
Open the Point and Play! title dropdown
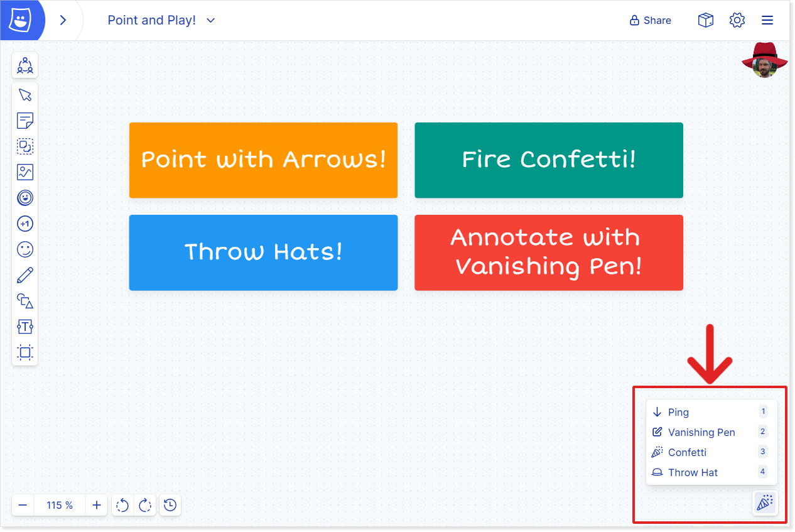tap(161, 20)
